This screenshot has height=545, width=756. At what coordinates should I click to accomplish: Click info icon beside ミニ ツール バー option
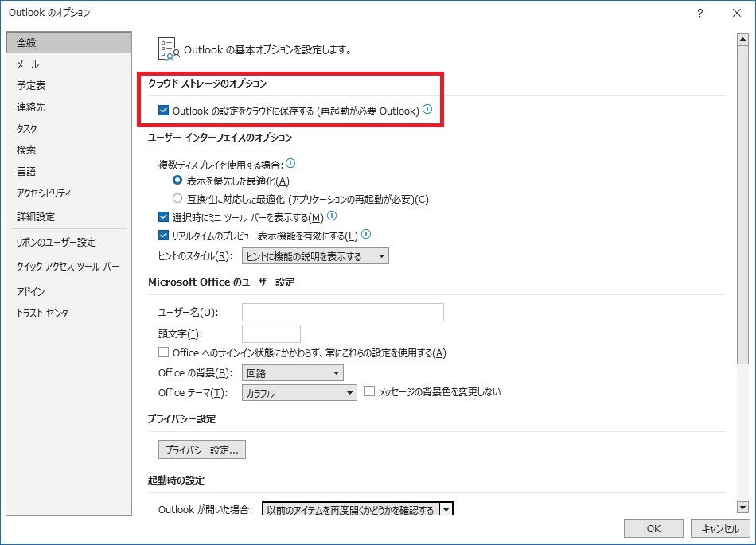pos(332,216)
